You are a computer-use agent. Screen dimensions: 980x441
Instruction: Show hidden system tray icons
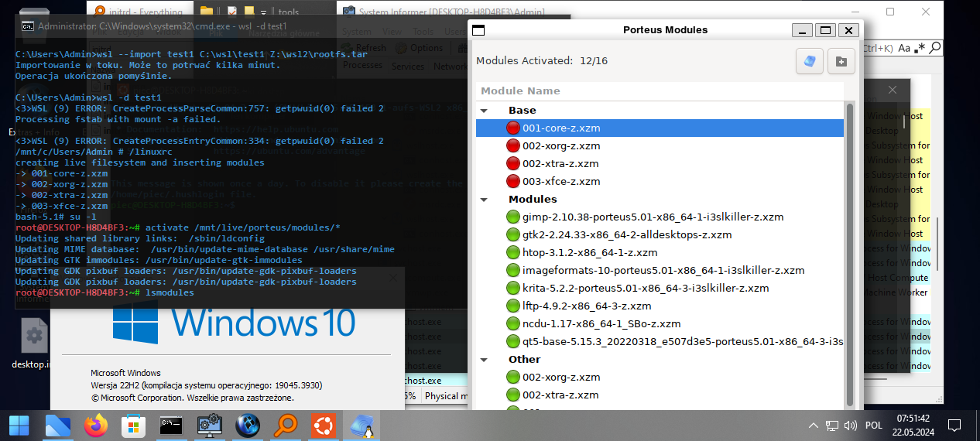813,426
